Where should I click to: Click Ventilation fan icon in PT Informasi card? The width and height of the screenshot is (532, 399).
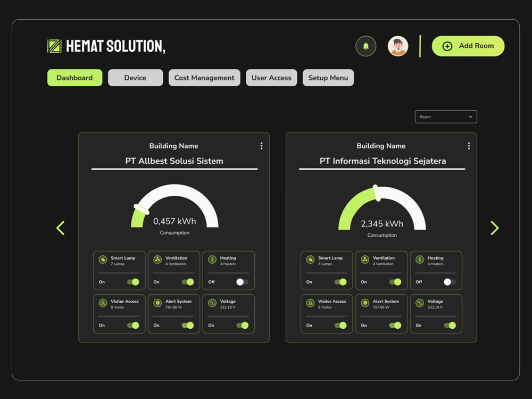tap(365, 260)
